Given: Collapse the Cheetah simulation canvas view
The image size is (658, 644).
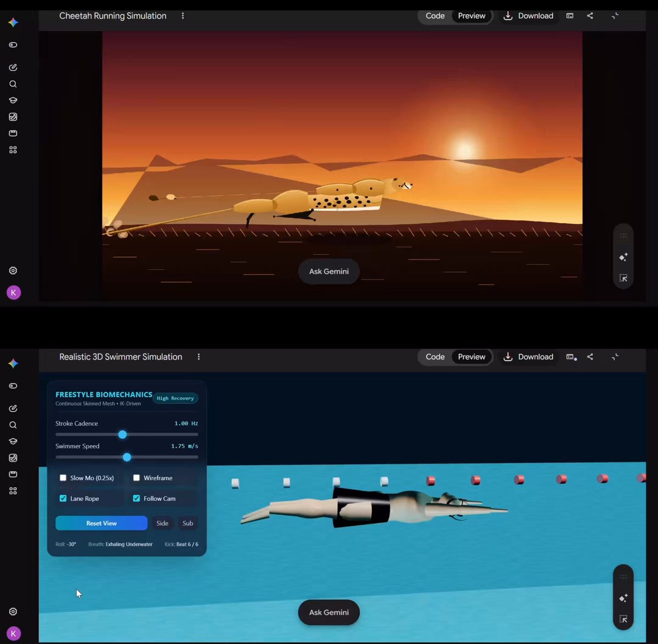Looking at the screenshot, I should [x=615, y=16].
